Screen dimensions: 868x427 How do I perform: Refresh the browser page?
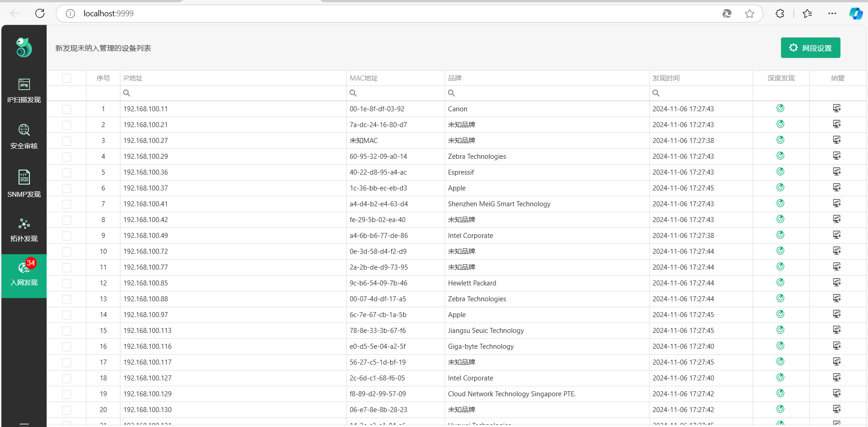[x=40, y=14]
